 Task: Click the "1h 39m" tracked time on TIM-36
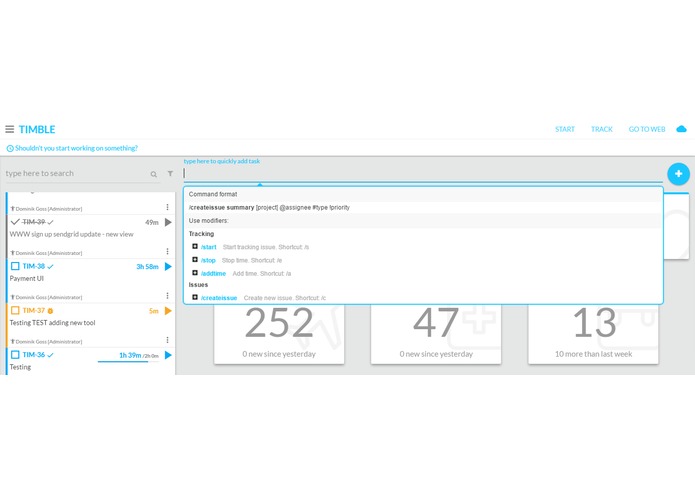(x=130, y=355)
